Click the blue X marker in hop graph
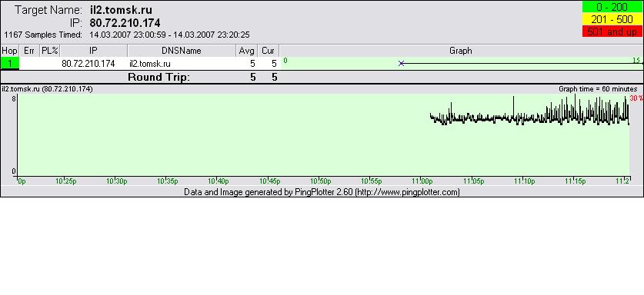Viewport: 644px width, 295px height. tap(402, 63)
